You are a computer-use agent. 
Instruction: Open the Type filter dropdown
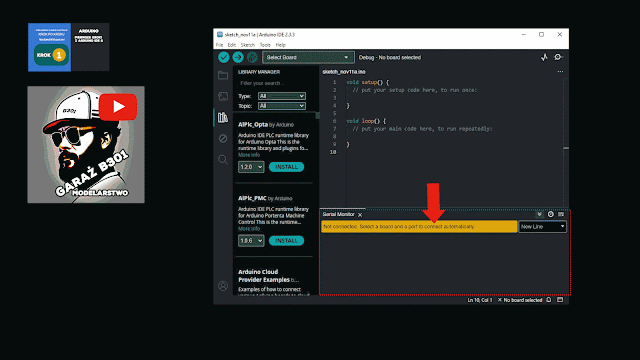[282, 96]
